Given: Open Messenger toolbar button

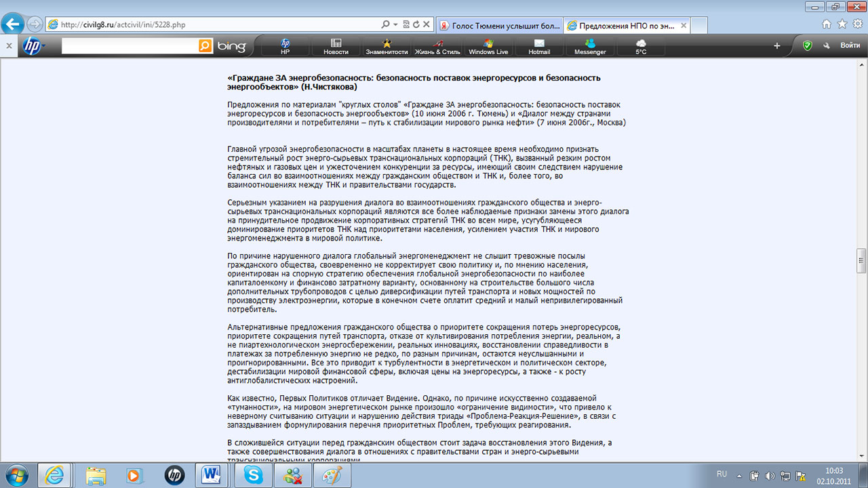Looking at the screenshot, I should [x=590, y=46].
